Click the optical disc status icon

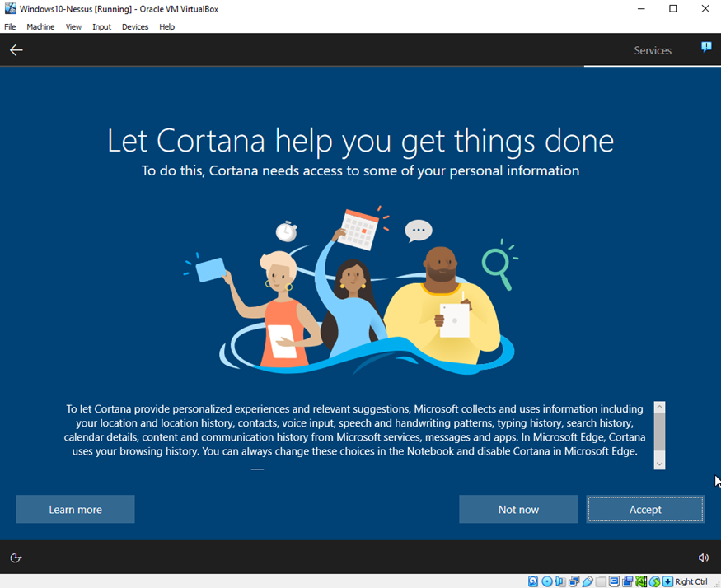[x=547, y=581]
